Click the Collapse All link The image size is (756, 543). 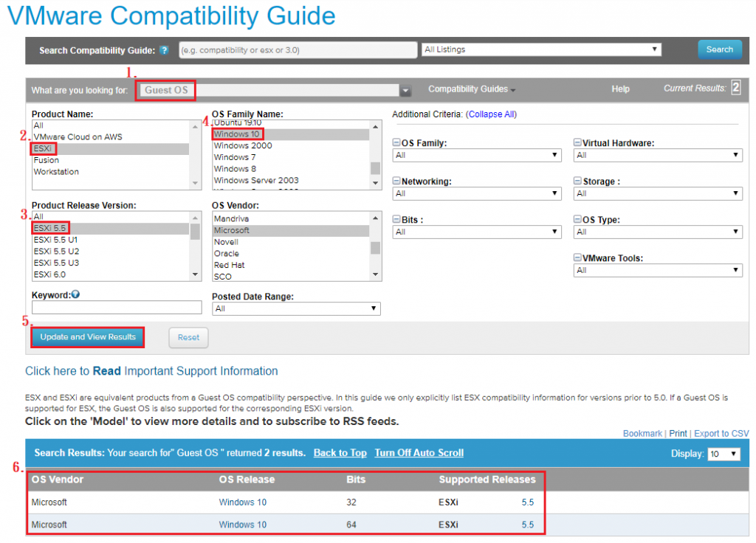[x=491, y=114]
